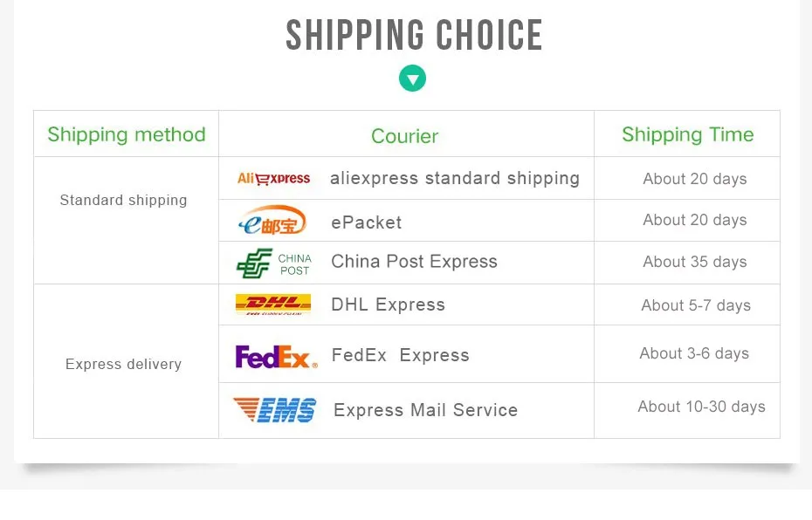Click About 5-7 days shipping time
Viewport: 812px width, 520px height.
click(696, 305)
